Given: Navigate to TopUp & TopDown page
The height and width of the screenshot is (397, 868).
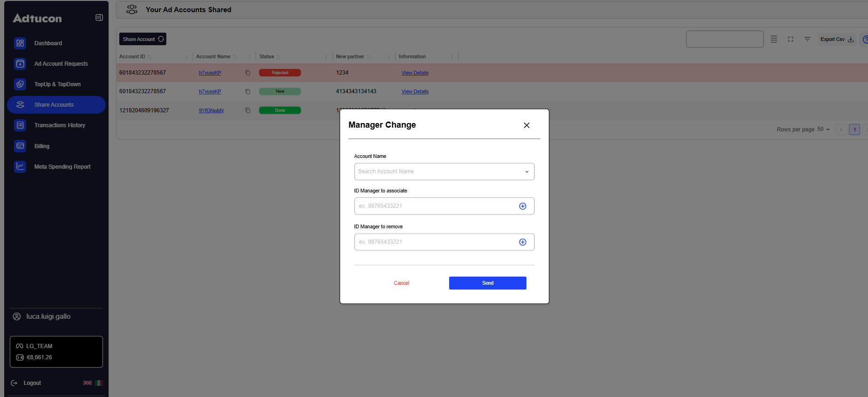Looking at the screenshot, I should point(57,84).
